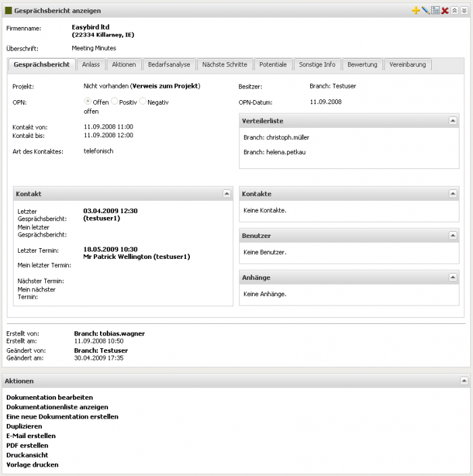473x476 pixels.
Task: Click the double-up arrow collapse icon
Action: pos(454,11)
